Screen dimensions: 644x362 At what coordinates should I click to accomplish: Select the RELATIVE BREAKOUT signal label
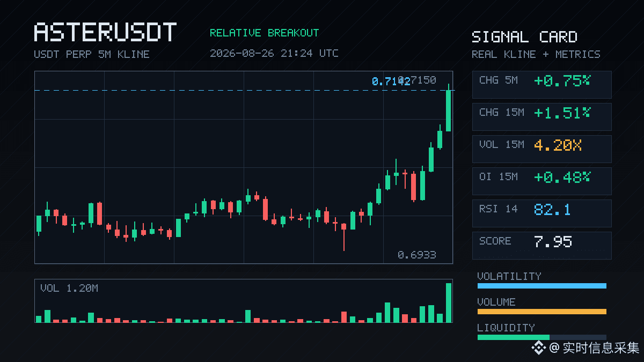[x=264, y=33]
